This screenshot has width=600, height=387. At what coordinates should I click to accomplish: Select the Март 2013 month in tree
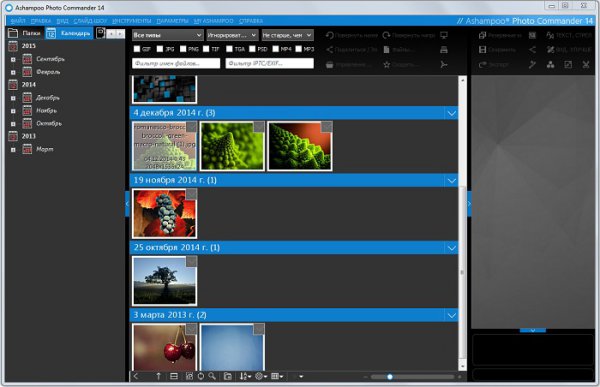[x=45, y=149]
